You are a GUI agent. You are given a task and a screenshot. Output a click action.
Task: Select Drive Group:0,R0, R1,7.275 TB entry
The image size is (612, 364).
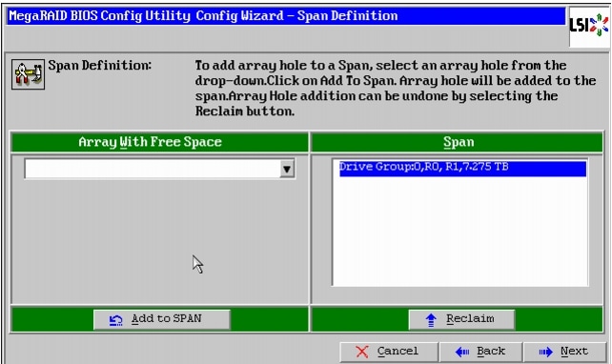[x=462, y=169]
